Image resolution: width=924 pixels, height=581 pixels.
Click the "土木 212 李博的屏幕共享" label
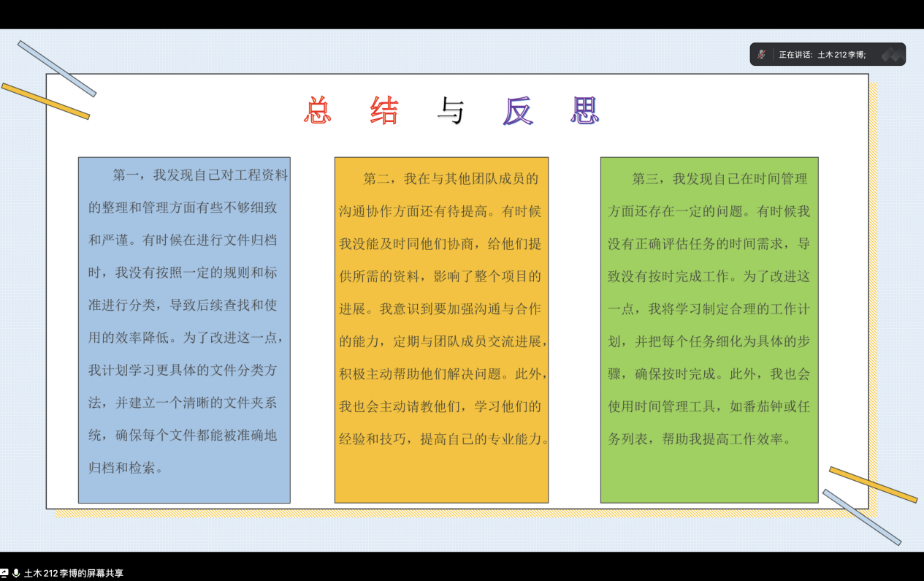pyautogui.click(x=73, y=574)
